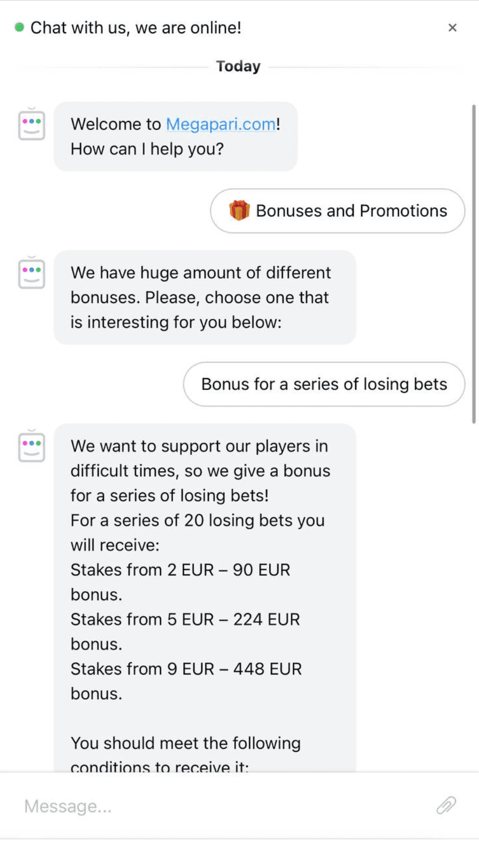Click bot avatar beside 'support our players' message
The image size is (479, 868).
[x=32, y=446]
